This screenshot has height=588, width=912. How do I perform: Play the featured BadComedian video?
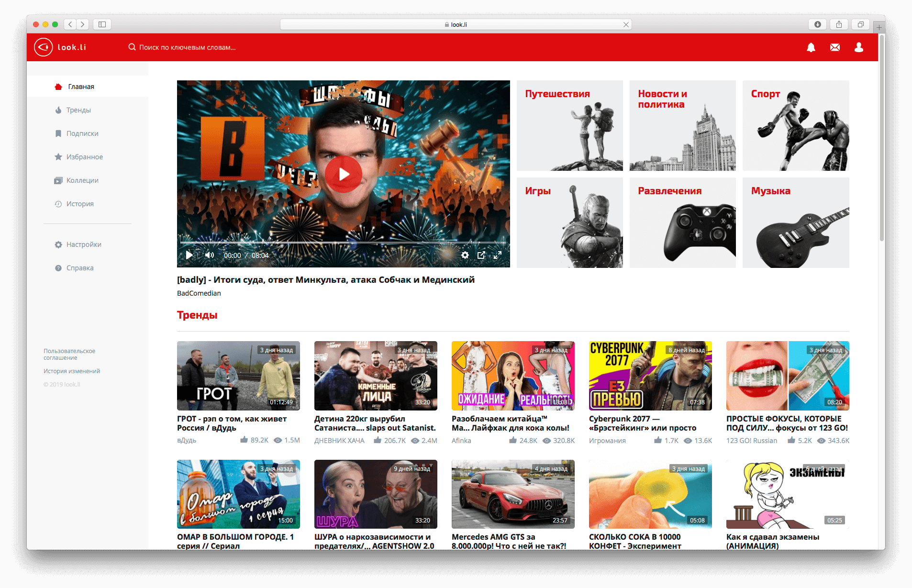click(343, 174)
